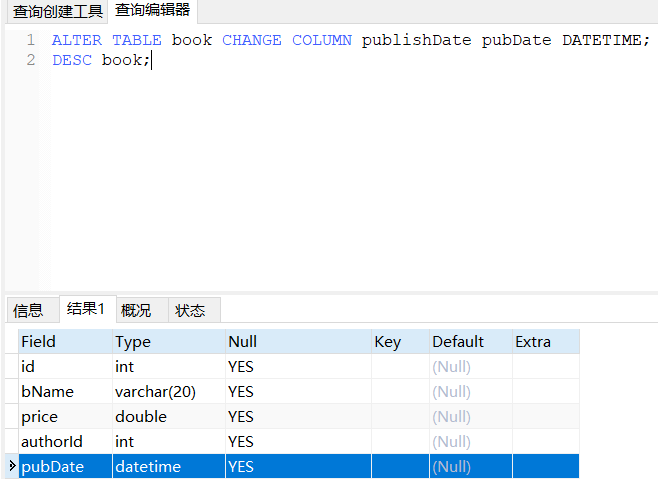Select the price field cell
The height and width of the screenshot is (479, 658).
65,416
